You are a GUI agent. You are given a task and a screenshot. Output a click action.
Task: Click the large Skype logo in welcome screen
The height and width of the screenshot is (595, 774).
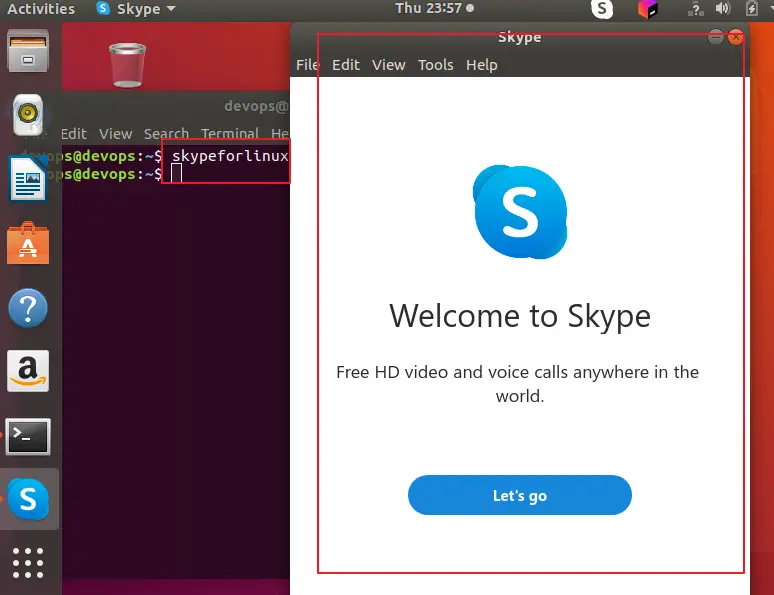520,212
